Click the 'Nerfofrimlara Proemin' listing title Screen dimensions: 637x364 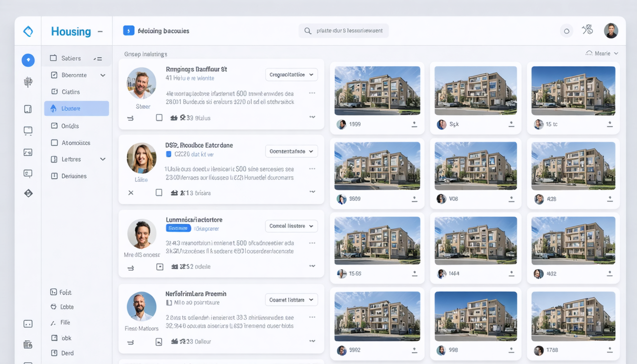(196, 294)
